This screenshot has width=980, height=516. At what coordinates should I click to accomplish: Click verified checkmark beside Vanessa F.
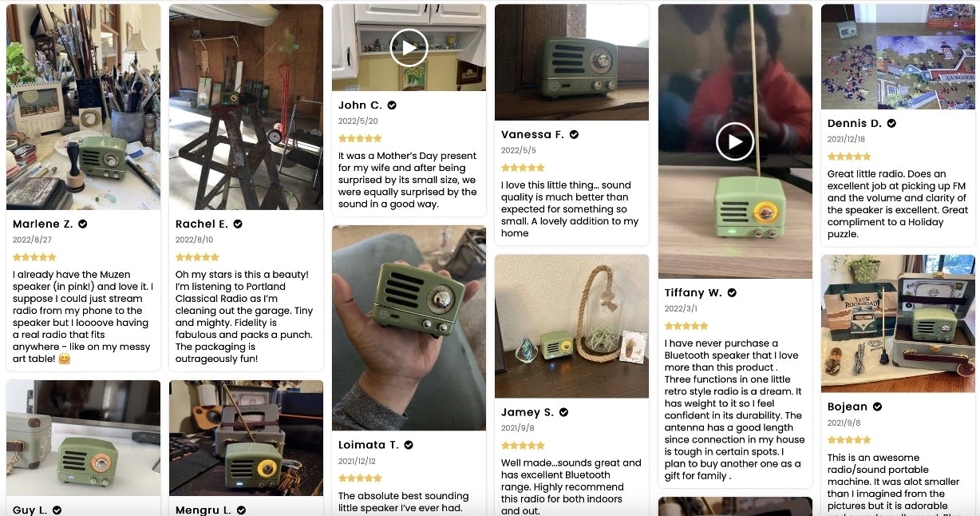[x=574, y=135]
